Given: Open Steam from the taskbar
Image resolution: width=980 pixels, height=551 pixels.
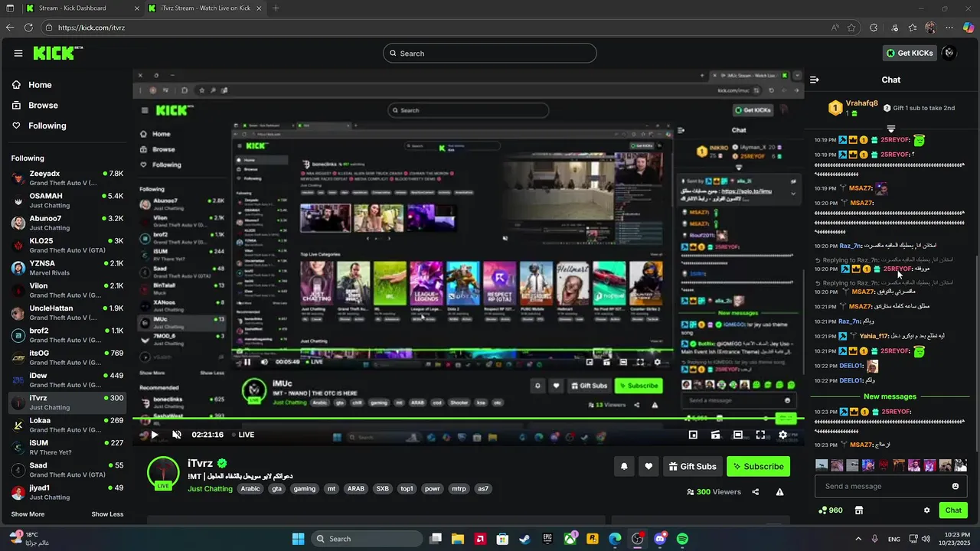Looking at the screenshot, I should 524,539.
